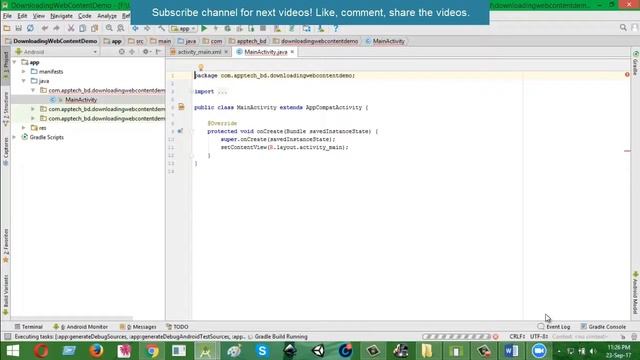
Task: Toggle the Structure side panel
Action: [6, 109]
